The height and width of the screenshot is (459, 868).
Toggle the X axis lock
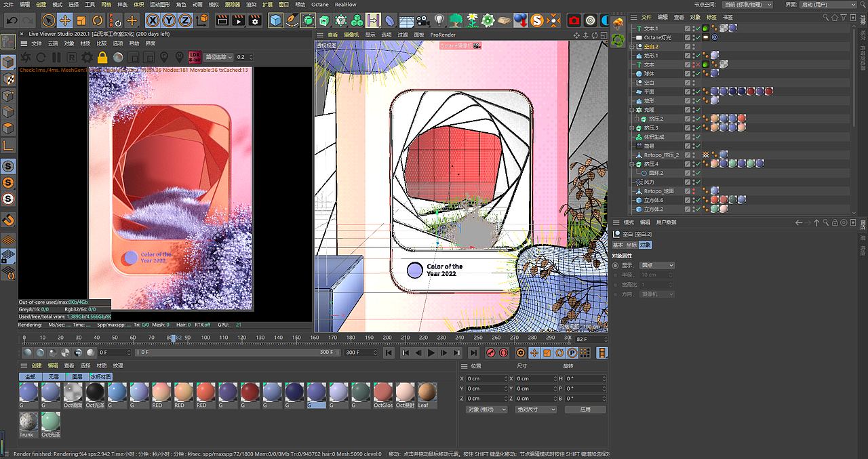153,20
